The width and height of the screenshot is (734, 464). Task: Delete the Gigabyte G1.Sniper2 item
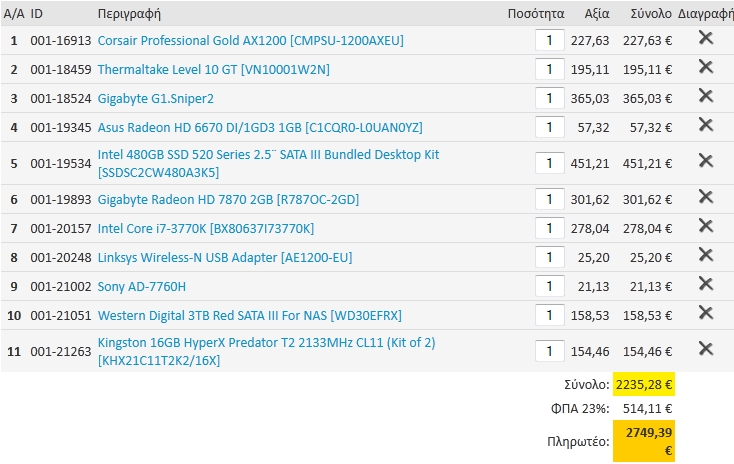(x=705, y=96)
